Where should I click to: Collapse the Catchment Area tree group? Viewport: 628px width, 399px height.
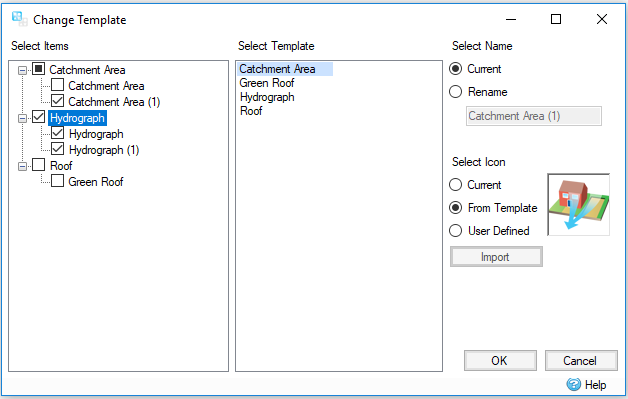click(x=22, y=70)
